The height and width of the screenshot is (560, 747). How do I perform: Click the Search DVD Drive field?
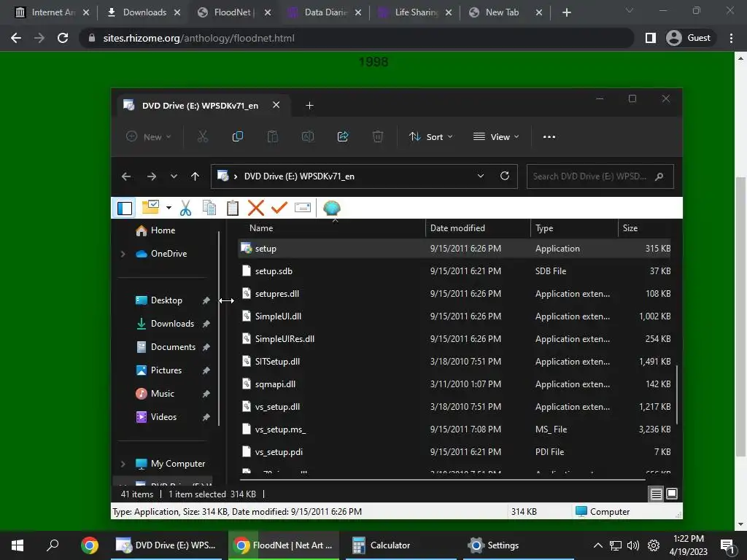[600, 176]
